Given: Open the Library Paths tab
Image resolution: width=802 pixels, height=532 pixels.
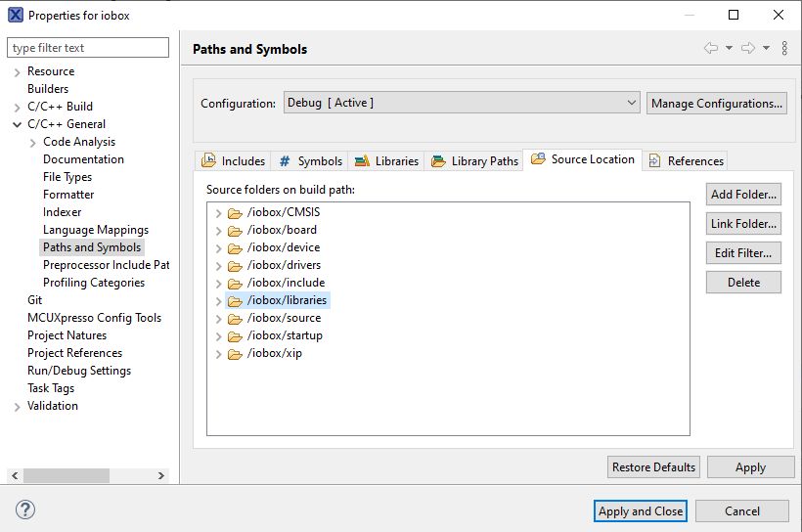Looking at the screenshot, I should point(474,160).
